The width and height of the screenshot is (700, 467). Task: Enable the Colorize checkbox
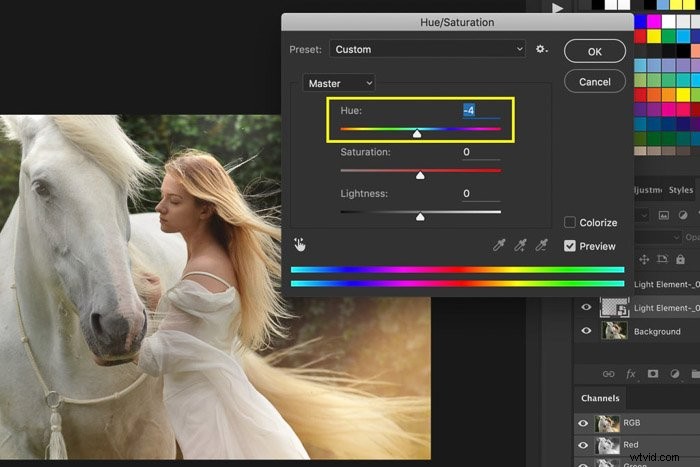570,222
